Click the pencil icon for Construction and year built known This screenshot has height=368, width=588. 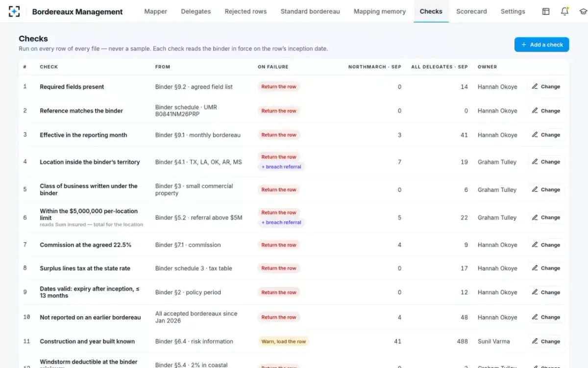point(535,342)
